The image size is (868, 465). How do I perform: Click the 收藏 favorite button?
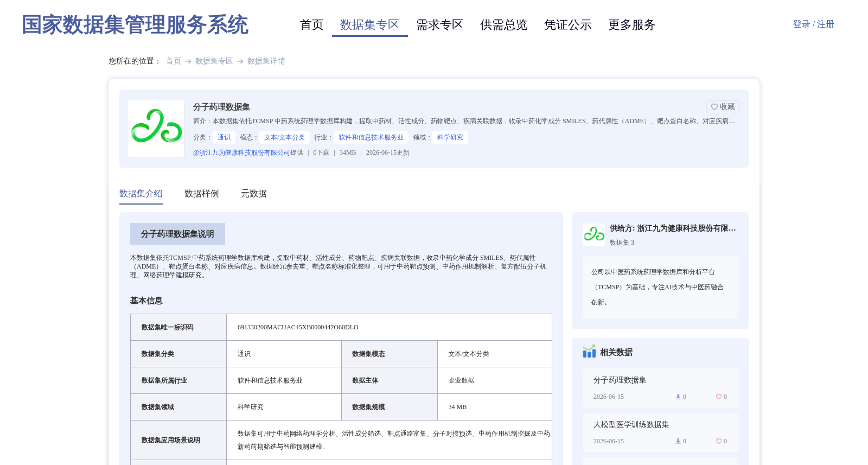point(723,107)
